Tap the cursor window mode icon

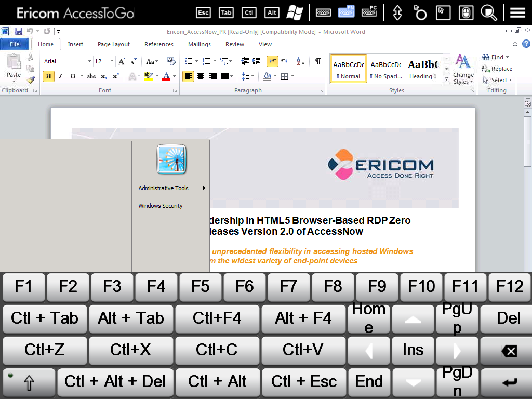tap(443, 13)
